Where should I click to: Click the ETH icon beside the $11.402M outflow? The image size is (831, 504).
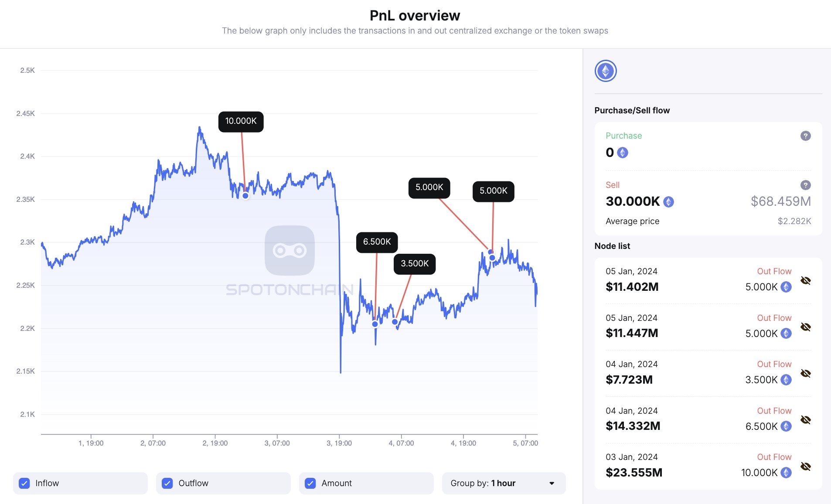point(785,287)
